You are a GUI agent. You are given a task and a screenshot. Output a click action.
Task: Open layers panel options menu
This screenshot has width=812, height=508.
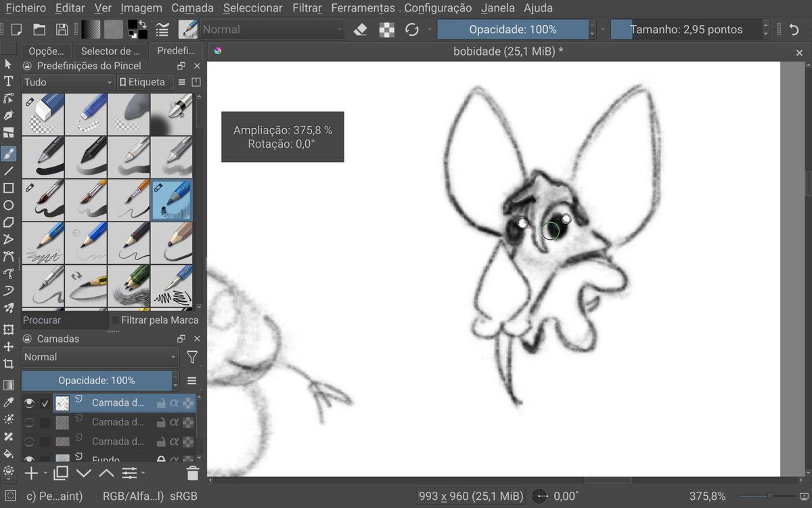[191, 381]
